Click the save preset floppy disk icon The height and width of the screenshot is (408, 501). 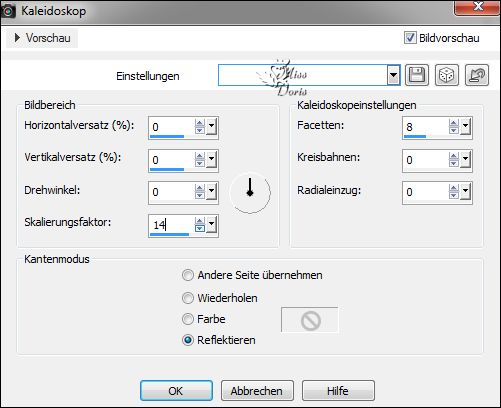tap(417, 75)
